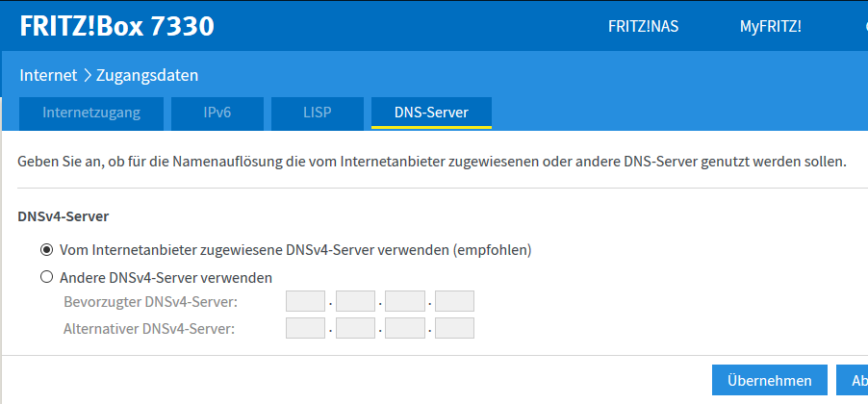The height and width of the screenshot is (404, 868).
Task: Click third octet of Bevorzugter DNSv4-Server
Action: (405, 301)
